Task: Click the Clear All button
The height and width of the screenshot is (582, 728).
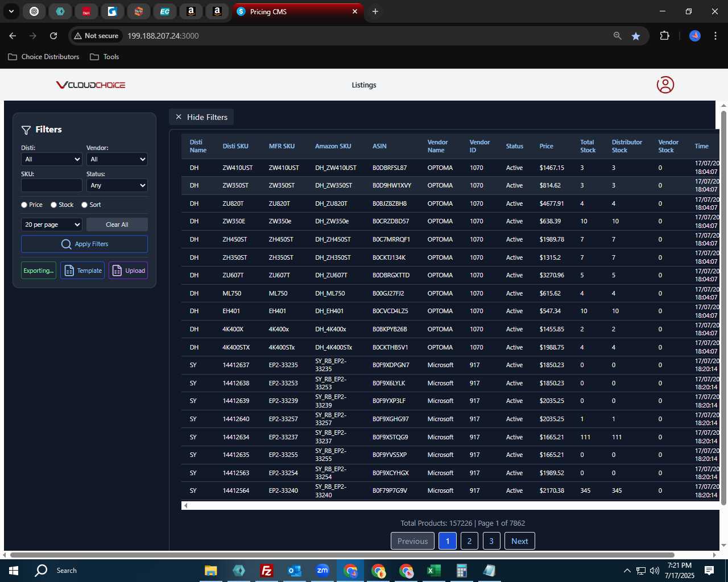Action: click(x=117, y=225)
